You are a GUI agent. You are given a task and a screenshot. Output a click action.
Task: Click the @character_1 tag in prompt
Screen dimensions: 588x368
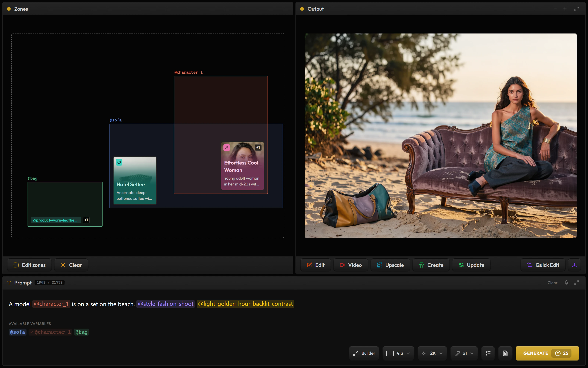point(51,304)
